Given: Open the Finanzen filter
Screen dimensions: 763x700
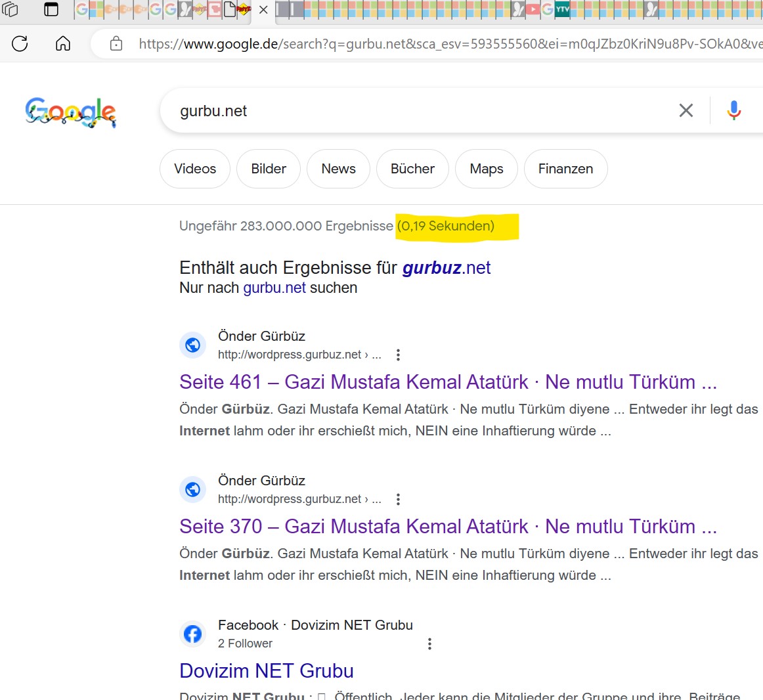Looking at the screenshot, I should pos(566,168).
